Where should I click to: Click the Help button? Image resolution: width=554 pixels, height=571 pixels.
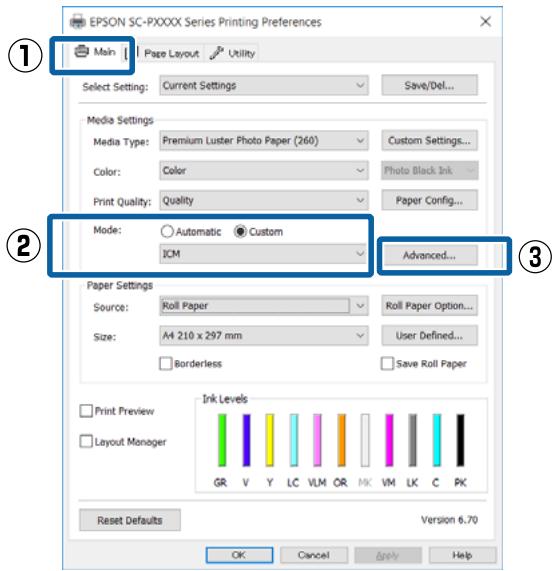[x=463, y=555]
